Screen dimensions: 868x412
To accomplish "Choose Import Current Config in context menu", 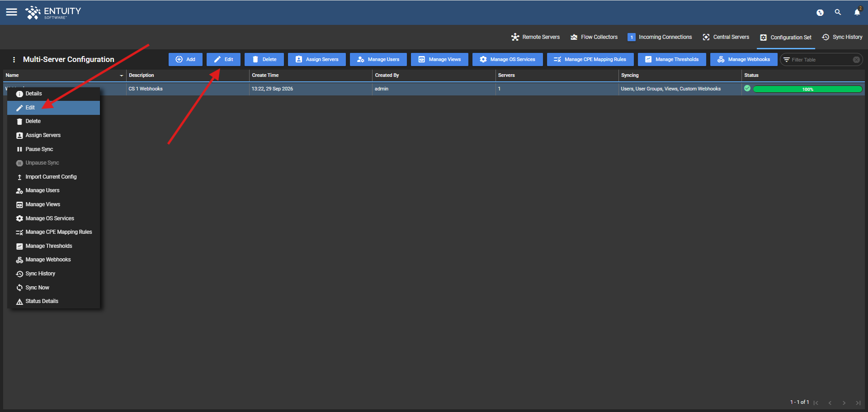I will tap(54, 177).
